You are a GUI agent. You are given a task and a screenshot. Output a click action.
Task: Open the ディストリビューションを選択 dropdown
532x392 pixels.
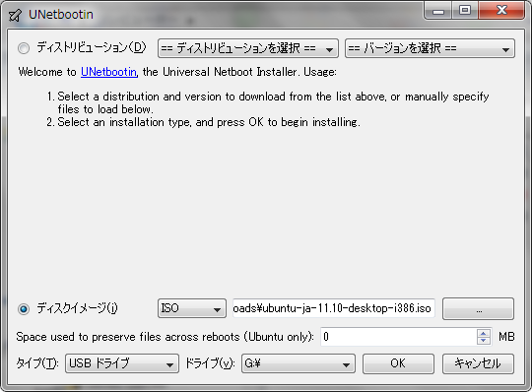(248, 48)
